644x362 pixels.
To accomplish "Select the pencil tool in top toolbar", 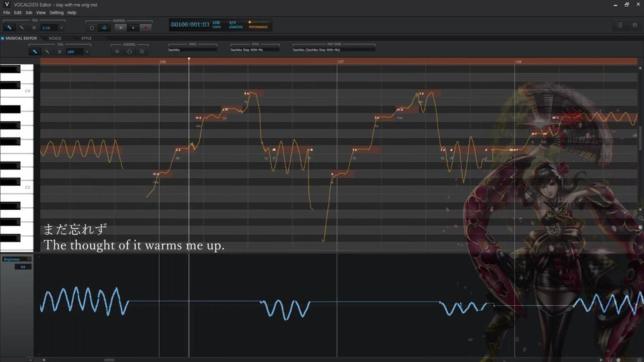I will pos(9,27).
